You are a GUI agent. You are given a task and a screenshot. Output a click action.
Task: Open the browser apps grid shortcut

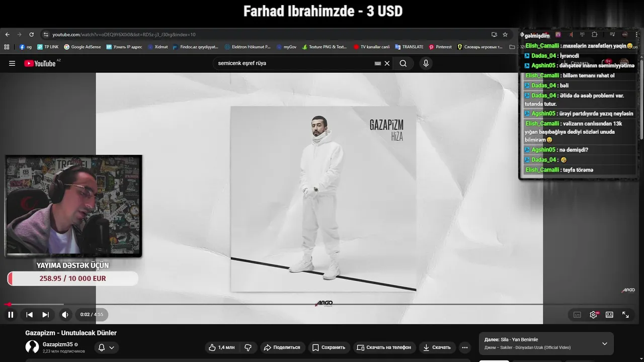pyautogui.click(x=7, y=47)
